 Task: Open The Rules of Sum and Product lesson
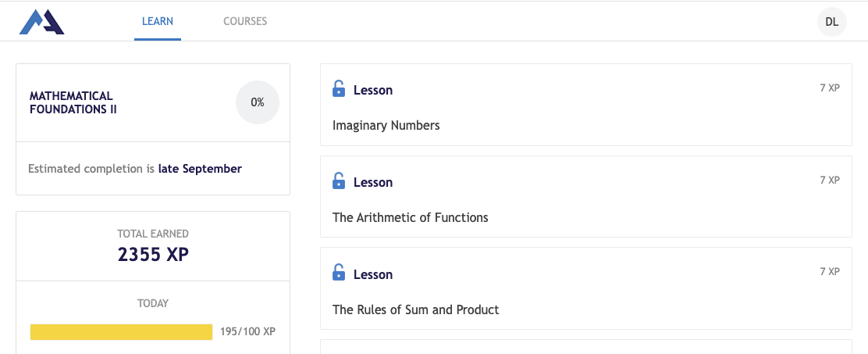[415, 309]
